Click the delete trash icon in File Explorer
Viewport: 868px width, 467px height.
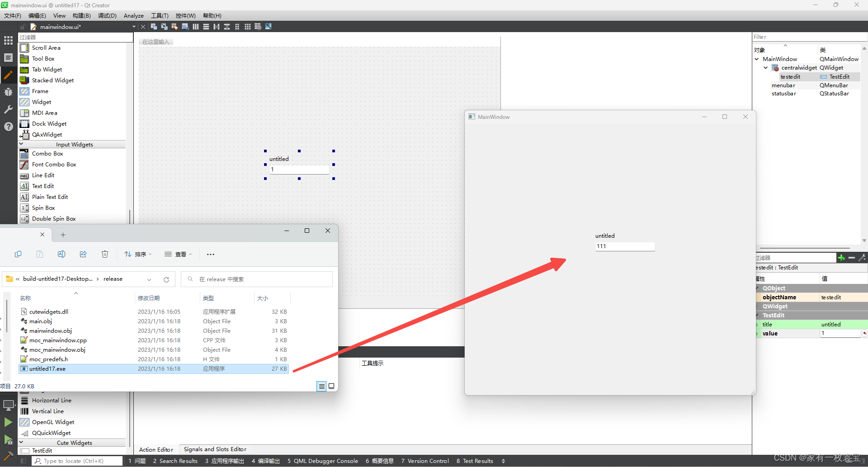[x=105, y=254]
